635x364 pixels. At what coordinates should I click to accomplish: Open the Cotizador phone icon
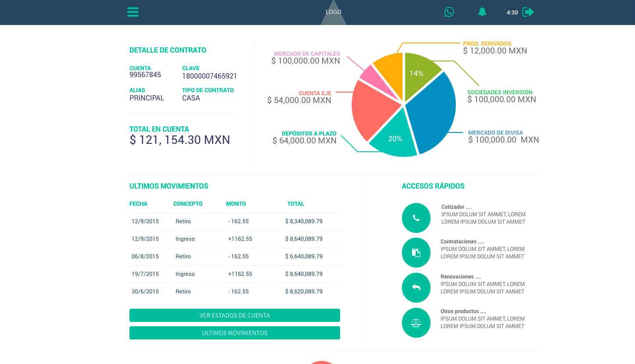click(416, 218)
